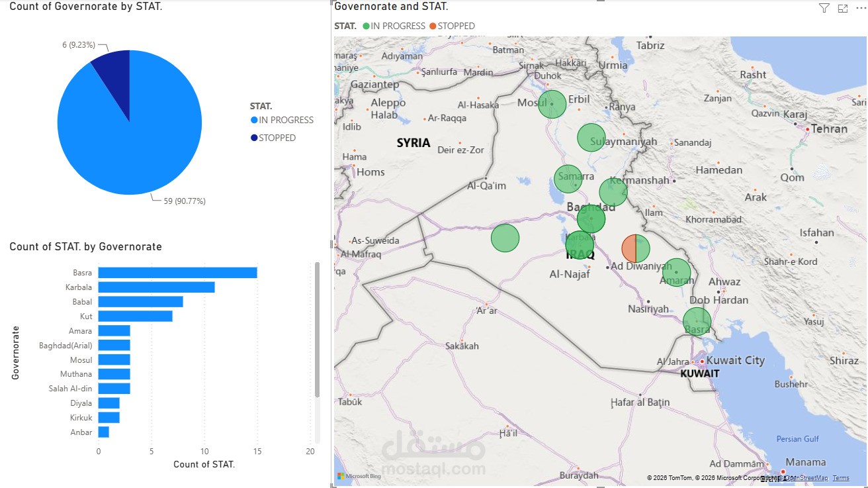Click the green bubble over Basra on map
This screenshot has height=488, width=868.
pos(697,322)
